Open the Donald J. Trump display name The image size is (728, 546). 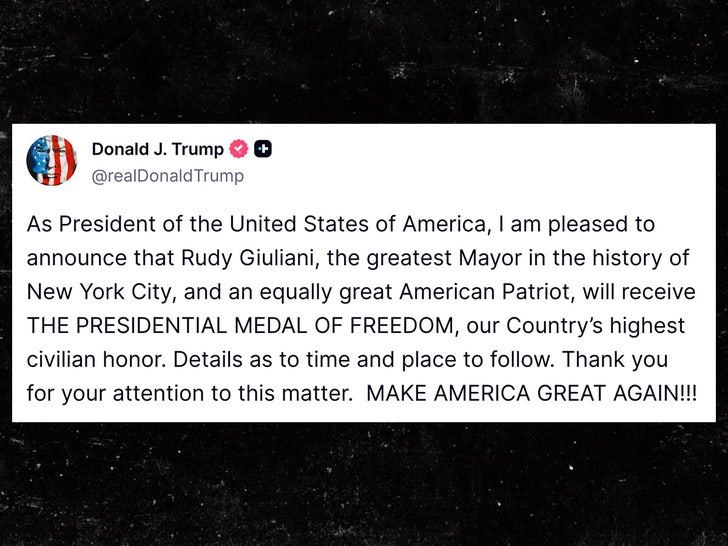(157, 150)
